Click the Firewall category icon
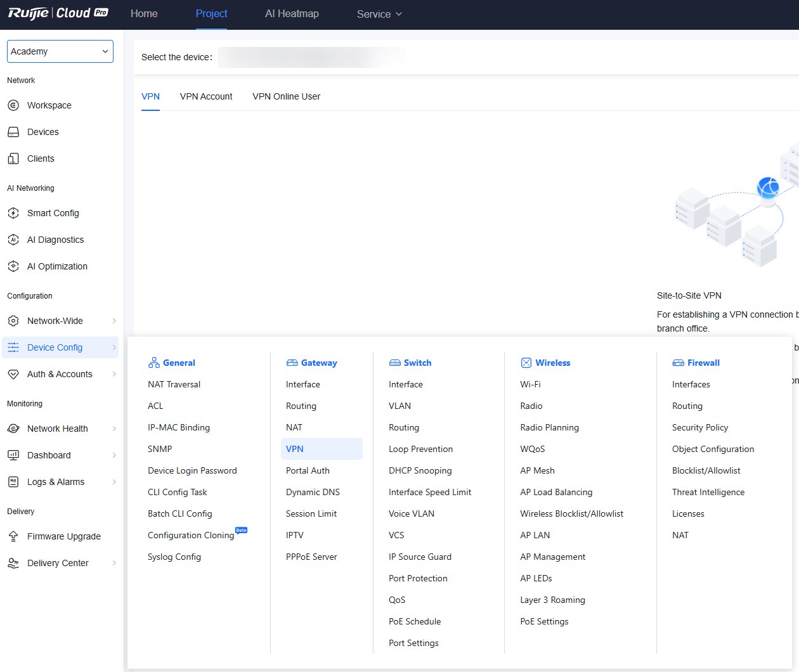Screen dimensions: 799x672 (678, 363)
